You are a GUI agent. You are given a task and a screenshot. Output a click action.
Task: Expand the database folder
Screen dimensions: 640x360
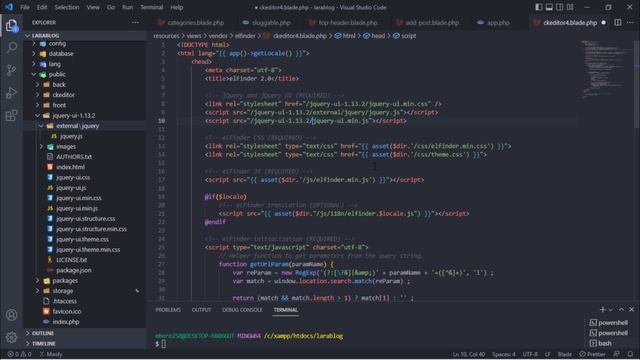pos(61,53)
